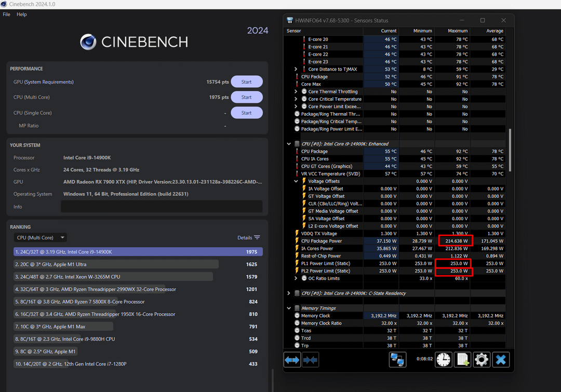561x392 pixels.
Task: Click the Sensor column header
Action: [324, 31]
